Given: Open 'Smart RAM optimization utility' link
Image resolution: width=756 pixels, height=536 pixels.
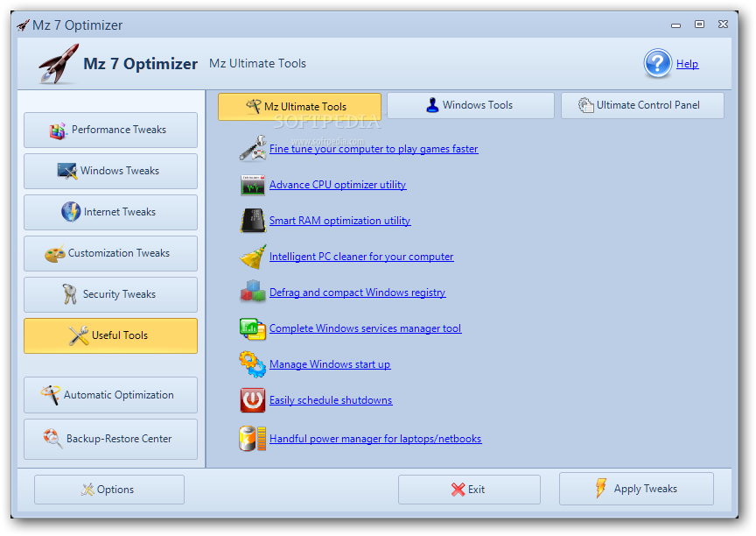Looking at the screenshot, I should [339, 221].
